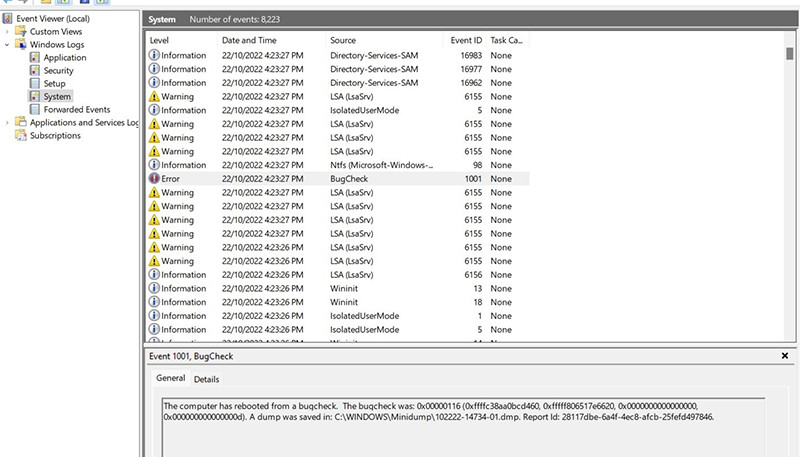800x457 pixels.
Task: Select the Subscriptions node
Action: click(x=57, y=136)
